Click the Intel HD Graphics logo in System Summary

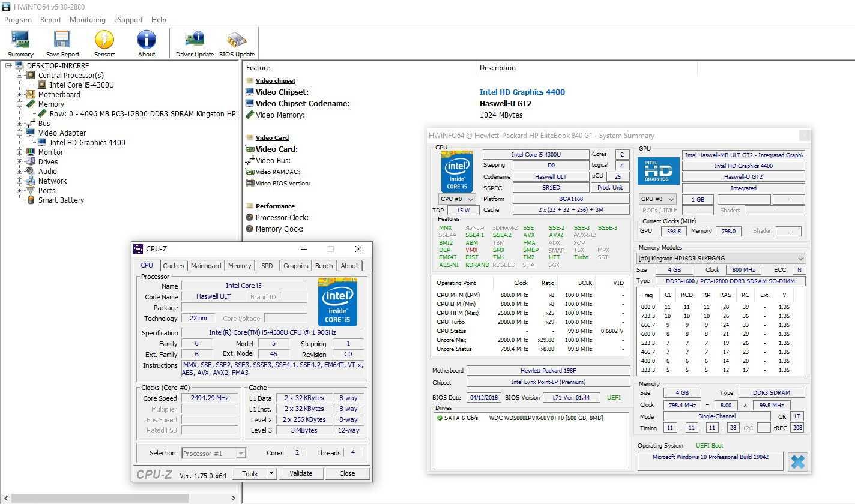(658, 171)
